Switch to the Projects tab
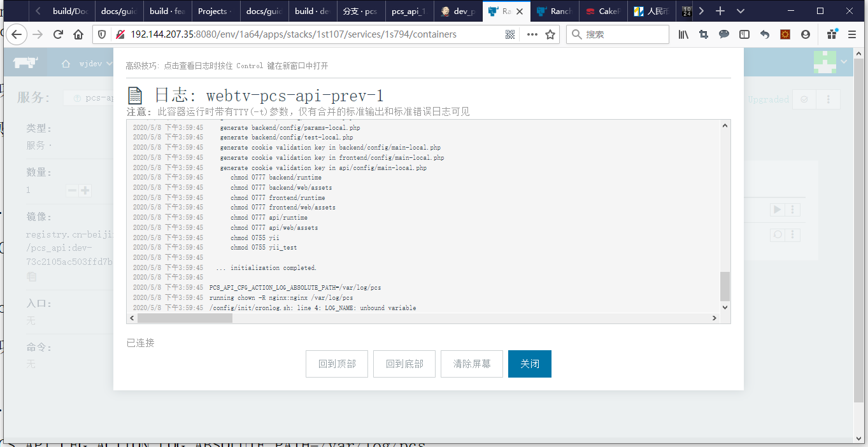The width and height of the screenshot is (868, 447). (216, 11)
